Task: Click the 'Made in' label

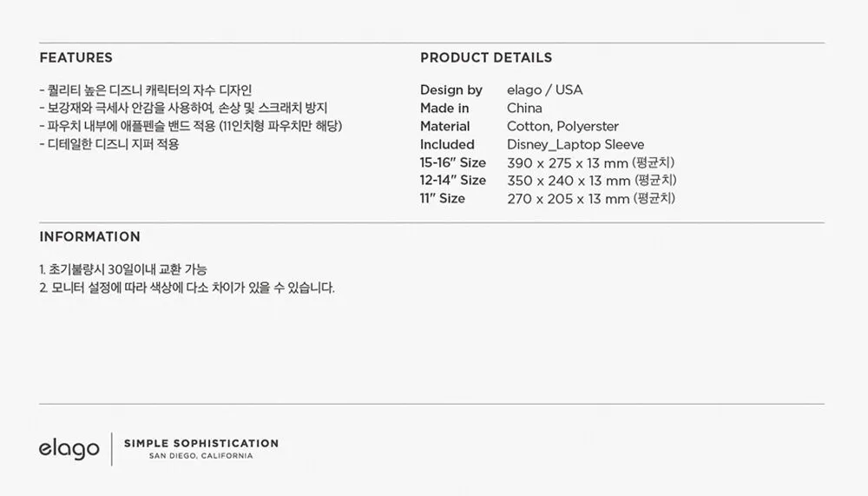Action: click(x=444, y=109)
